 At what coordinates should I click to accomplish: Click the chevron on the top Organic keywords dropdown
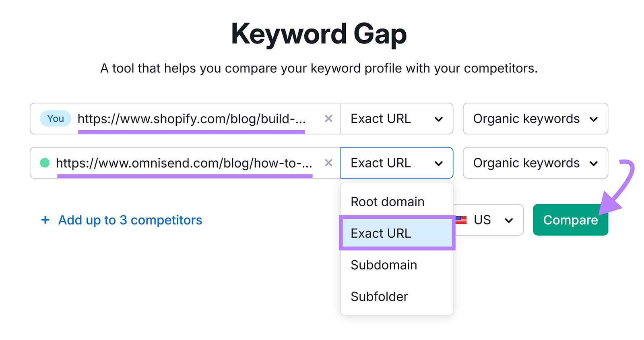pos(594,119)
